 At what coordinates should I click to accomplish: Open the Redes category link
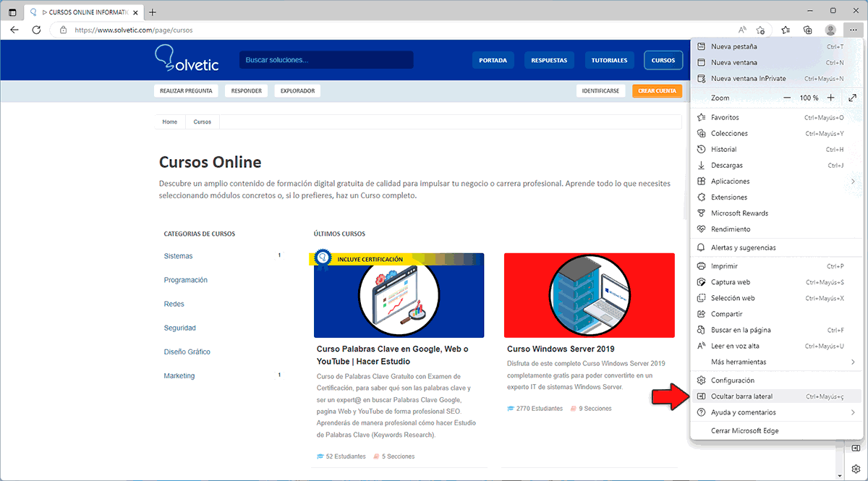coord(174,304)
